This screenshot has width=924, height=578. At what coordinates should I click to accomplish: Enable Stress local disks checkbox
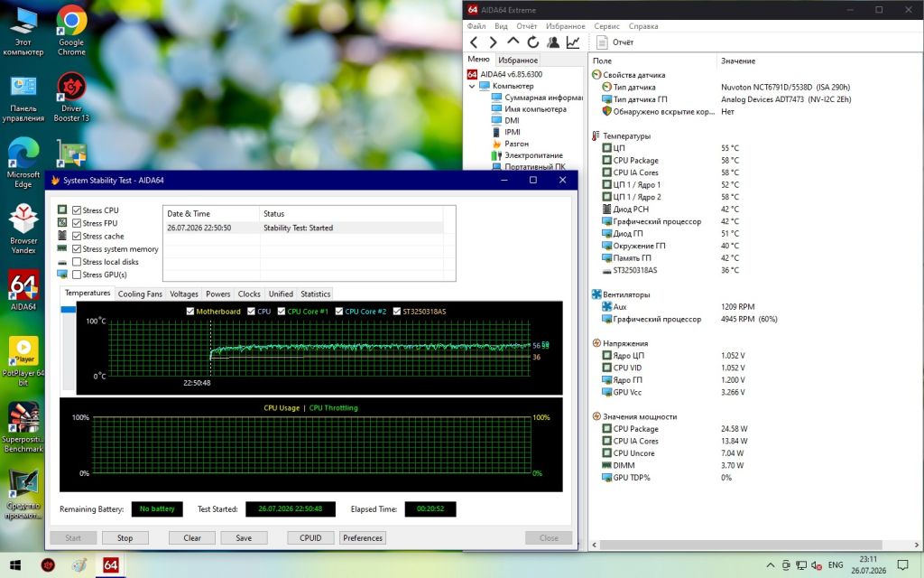pyautogui.click(x=77, y=261)
